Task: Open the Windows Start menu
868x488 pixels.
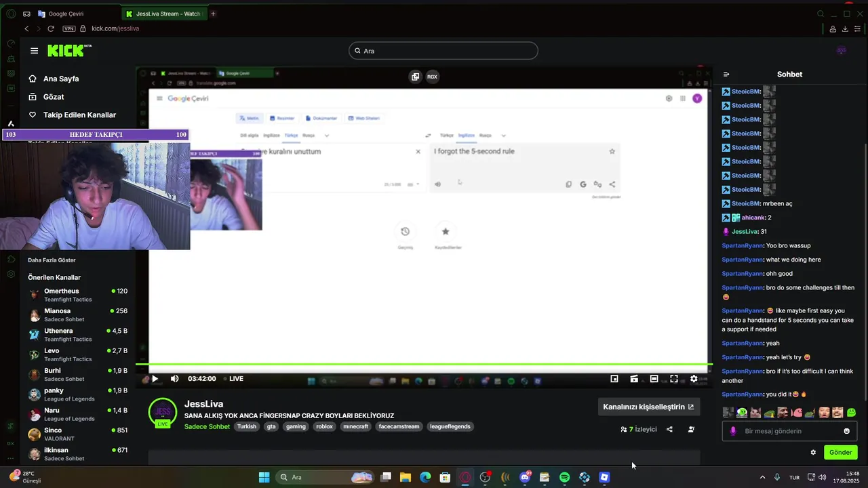Action: coord(264,477)
